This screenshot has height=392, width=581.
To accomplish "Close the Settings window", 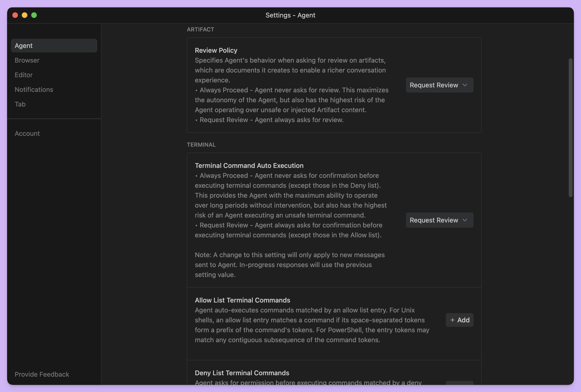I will 15,15.
